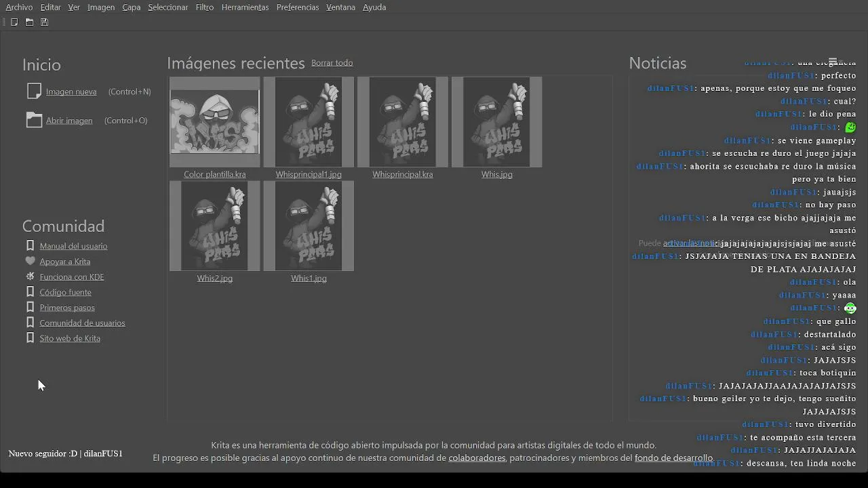Screen dimensions: 868x488
Task: Open the Primeros pasos link
Action: [x=67, y=308]
